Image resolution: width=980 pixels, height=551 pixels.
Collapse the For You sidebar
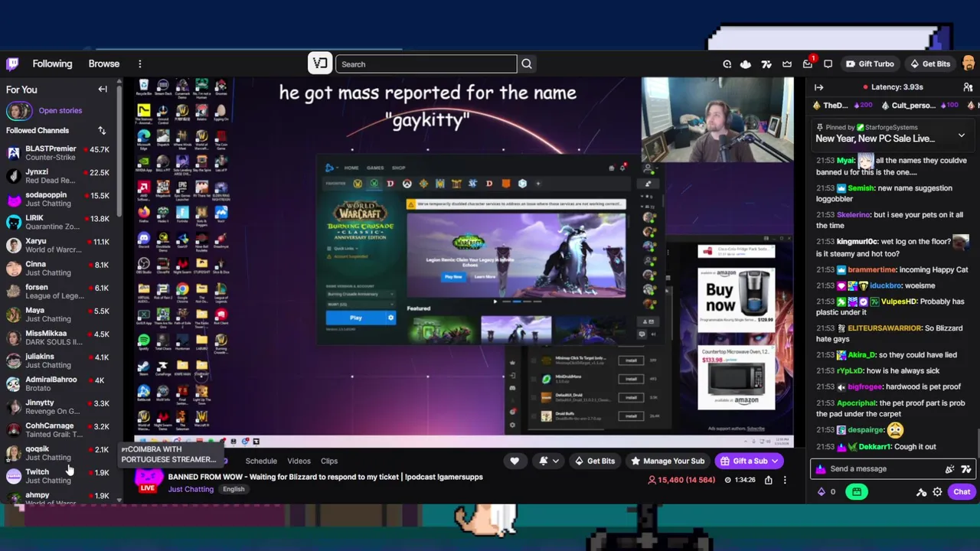coord(103,90)
